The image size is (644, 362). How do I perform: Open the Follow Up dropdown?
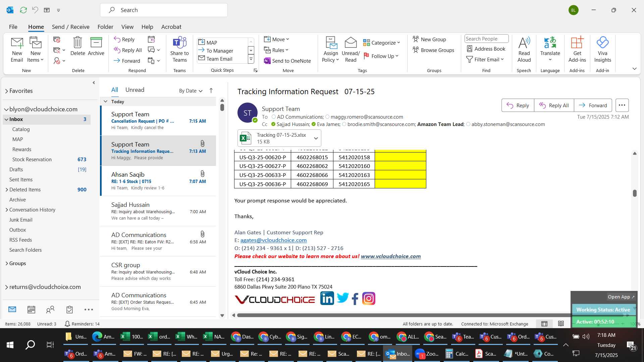[381, 56]
